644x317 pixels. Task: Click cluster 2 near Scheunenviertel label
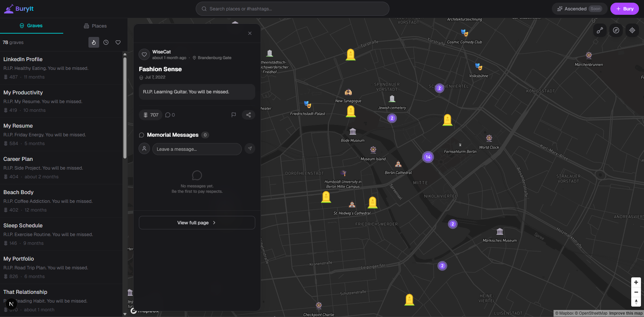[439, 88]
